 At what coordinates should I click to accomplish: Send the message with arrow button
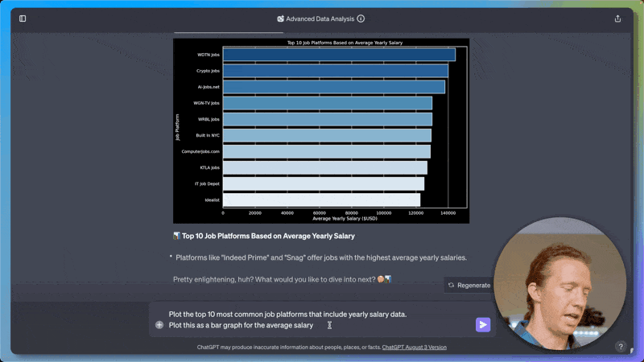tap(483, 325)
